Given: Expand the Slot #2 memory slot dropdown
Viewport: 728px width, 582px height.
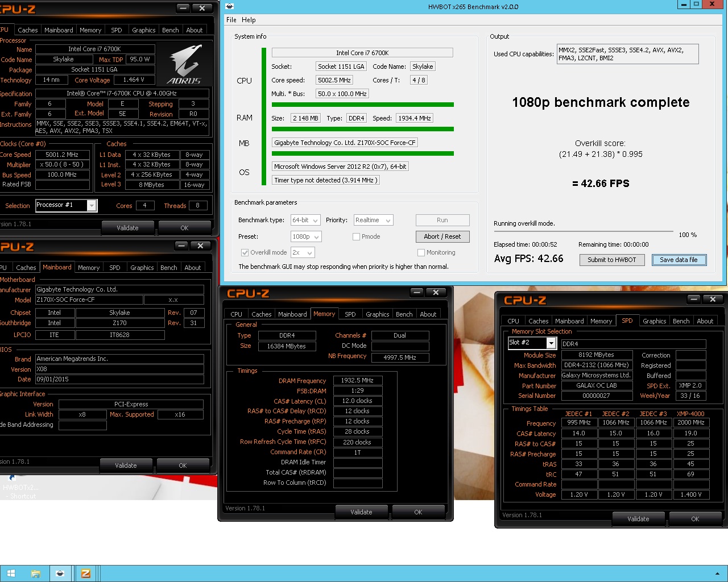Looking at the screenshot, I should (x=551, y=343).
